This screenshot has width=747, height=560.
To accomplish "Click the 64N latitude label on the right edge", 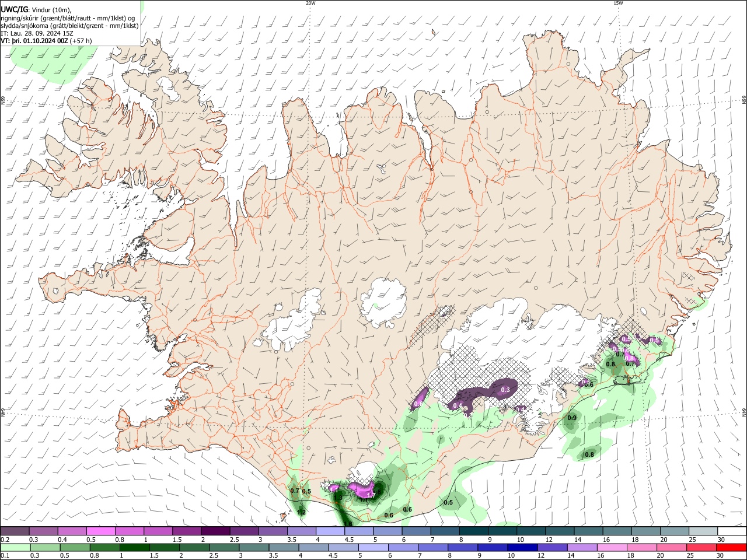I will pos(744,412).
